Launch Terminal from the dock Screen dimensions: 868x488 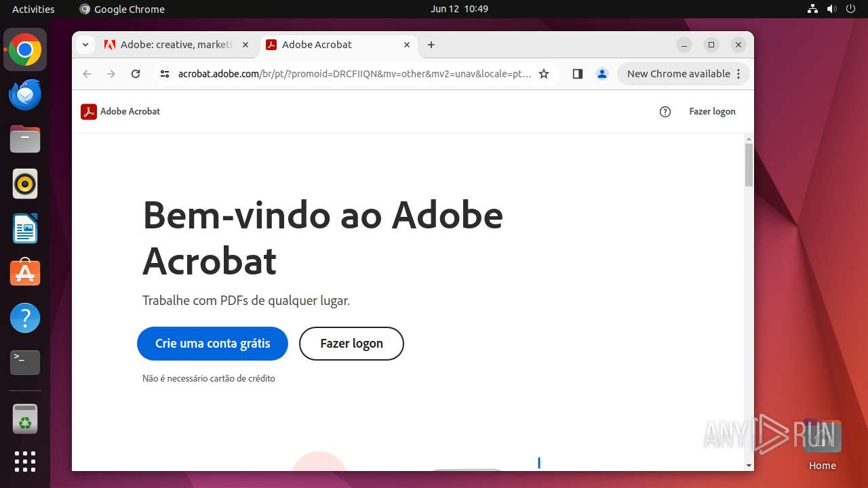coord(25,363)
